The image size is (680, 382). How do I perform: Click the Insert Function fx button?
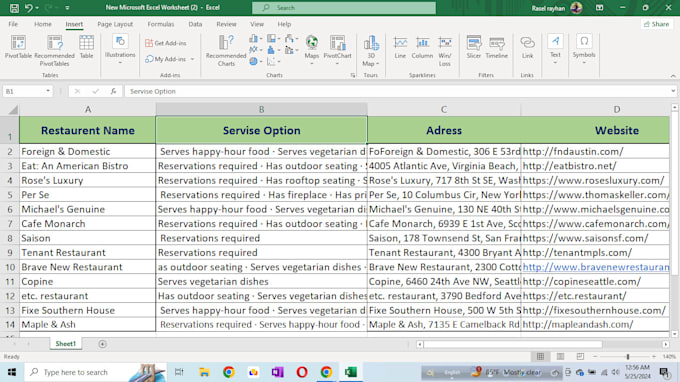(113, 91)
